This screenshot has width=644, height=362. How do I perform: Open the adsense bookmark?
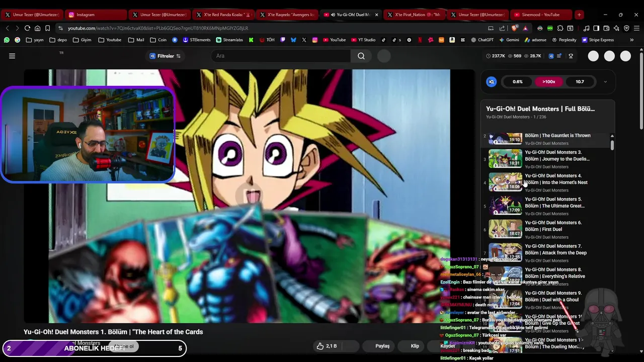click(x=535, y=40)
